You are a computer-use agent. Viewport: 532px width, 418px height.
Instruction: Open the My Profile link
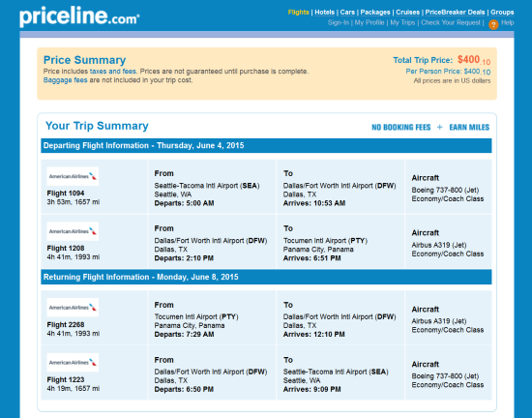[x=369, y=22]
